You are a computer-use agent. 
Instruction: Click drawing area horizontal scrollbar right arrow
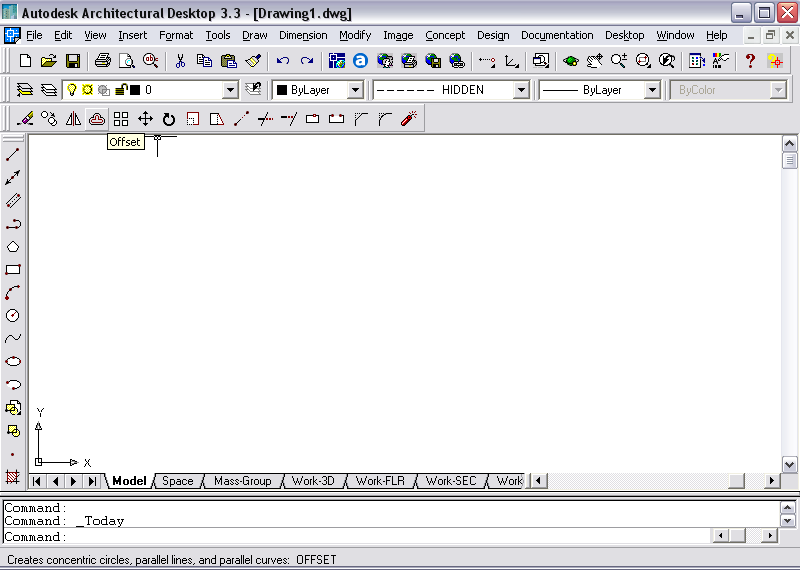(x=771, y=481)
